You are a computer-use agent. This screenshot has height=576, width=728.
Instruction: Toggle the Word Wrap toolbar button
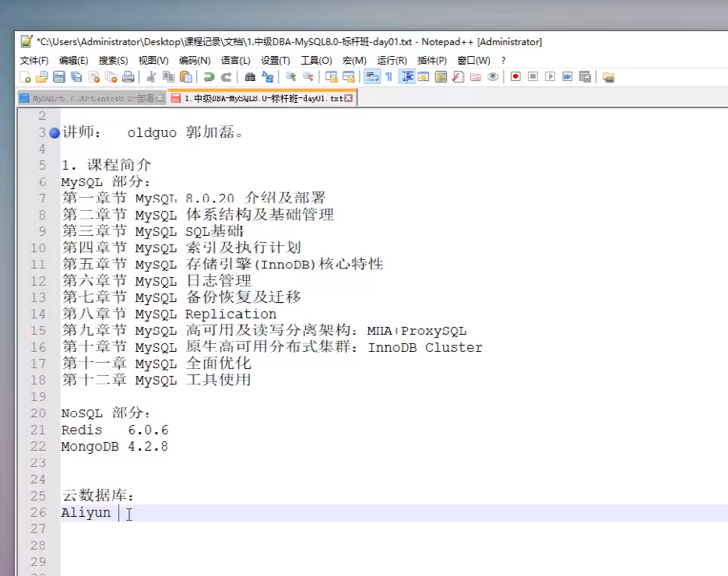[372, 77]
